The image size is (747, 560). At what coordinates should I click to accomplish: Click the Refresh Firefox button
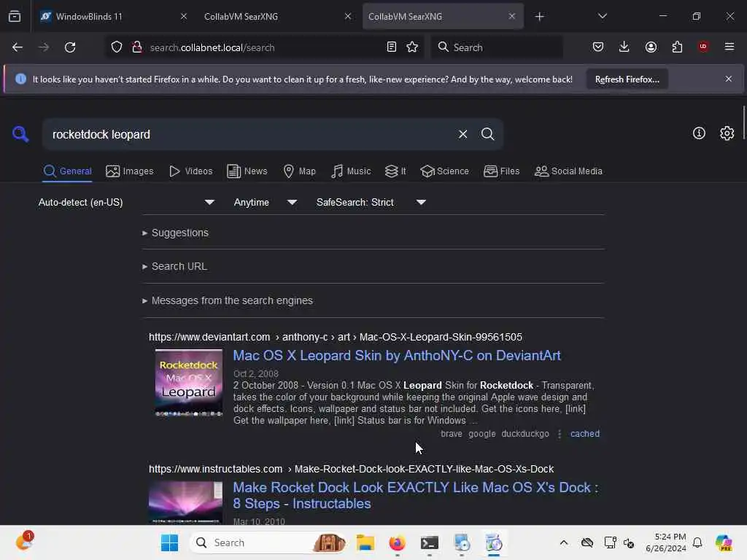(627, 79)
